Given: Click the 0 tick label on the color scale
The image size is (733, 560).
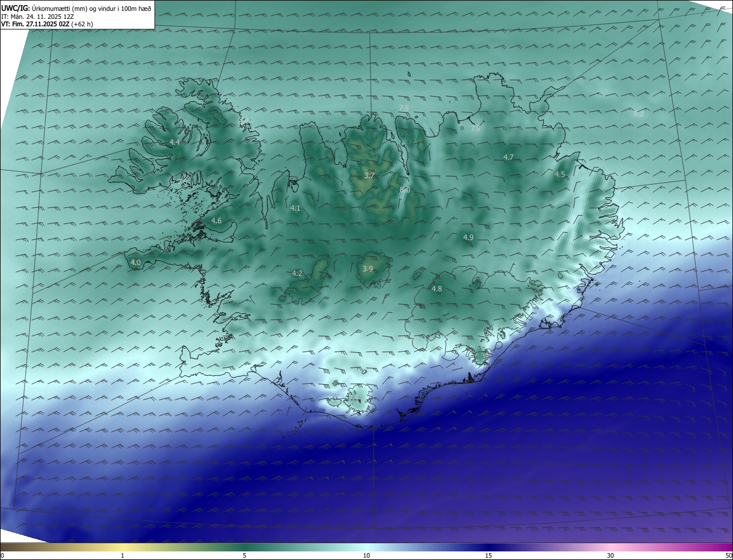Looking at the screenshot, I should point(2,555).
